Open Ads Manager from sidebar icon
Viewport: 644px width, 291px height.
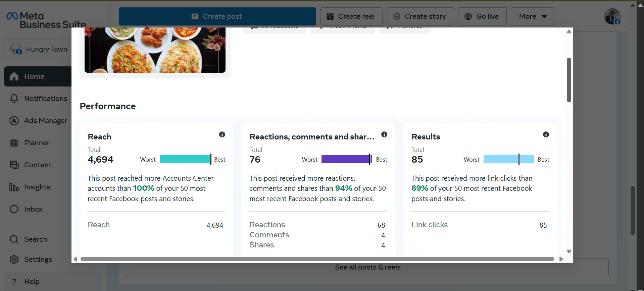point(14,121)
